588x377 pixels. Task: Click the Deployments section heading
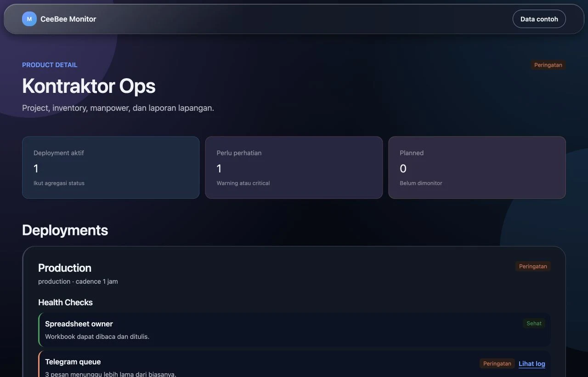(x=65, y=230)
